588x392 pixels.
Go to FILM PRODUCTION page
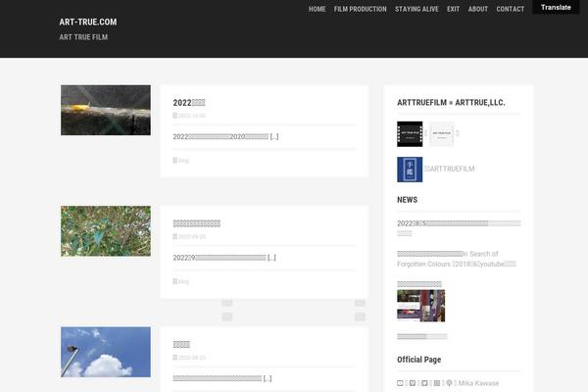pos(360,9)
